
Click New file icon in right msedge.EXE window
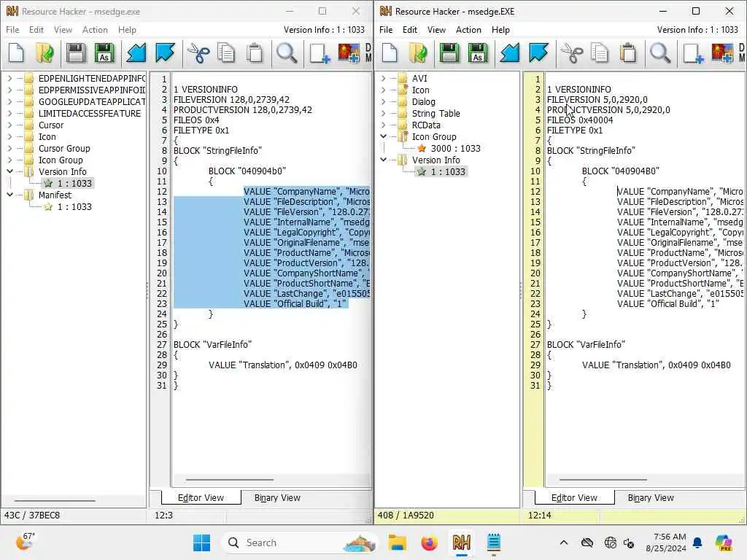(x=390, y=52)
